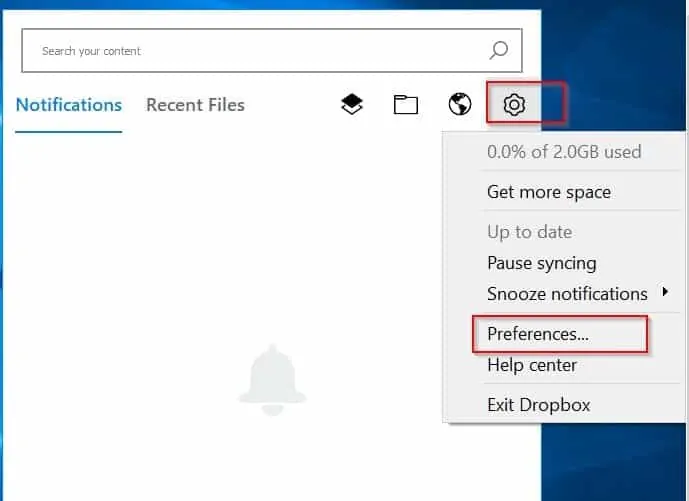Click the gray bell placeholder icon
This screenshot has width=689, height=501.
(272, 381)
